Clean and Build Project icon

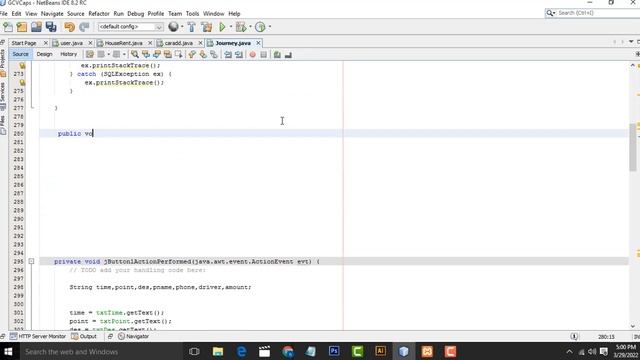[207, 27]
